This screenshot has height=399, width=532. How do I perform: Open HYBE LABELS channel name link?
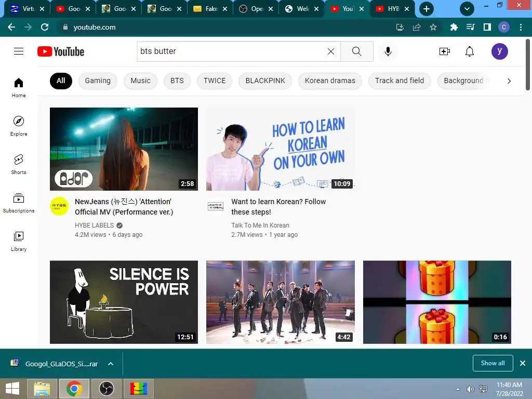click(x=95, y=225)
